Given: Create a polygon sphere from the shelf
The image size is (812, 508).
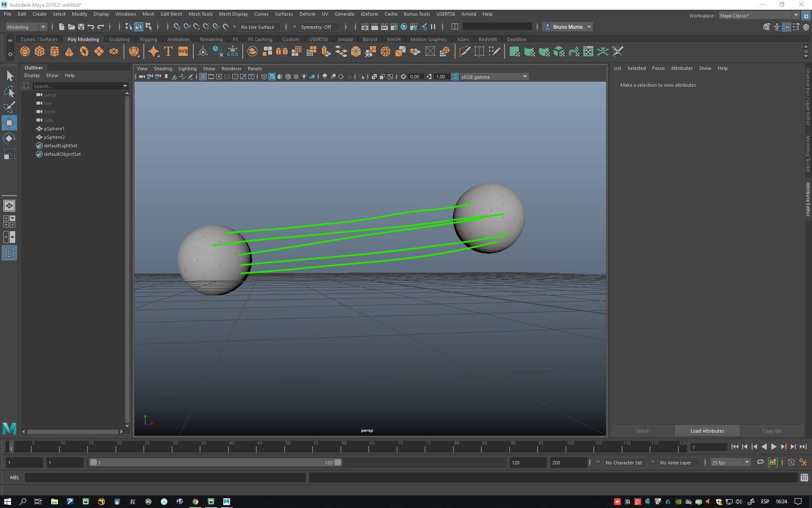Looking at the screenshot, I should tap(25, 51).
